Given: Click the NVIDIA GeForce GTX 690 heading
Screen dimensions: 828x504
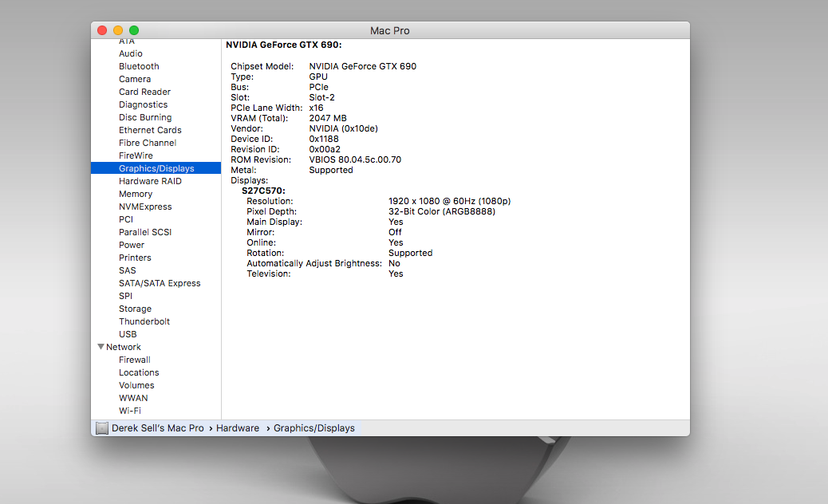Looking at the screenshot, I should coord(283,45).
